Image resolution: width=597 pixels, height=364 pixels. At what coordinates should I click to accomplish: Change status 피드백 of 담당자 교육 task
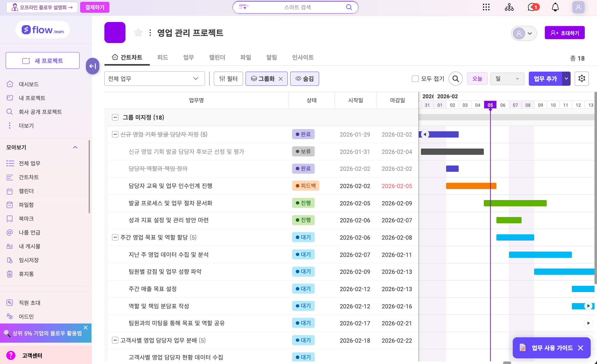pos(306,186)
